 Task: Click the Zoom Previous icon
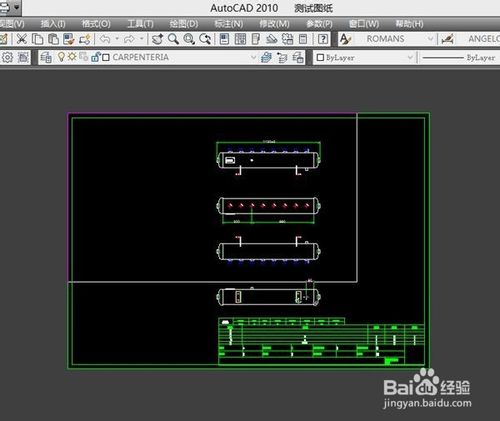[205, 39]
